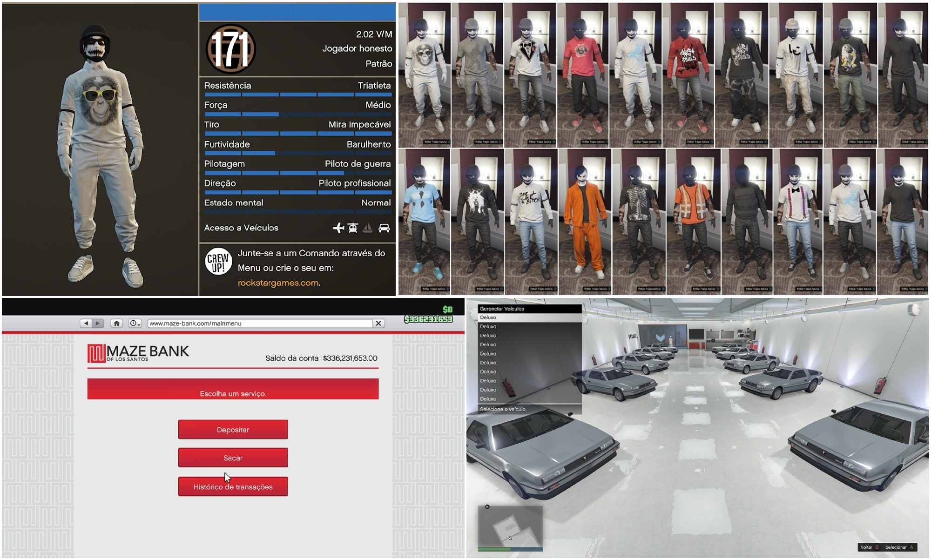Go to the browser home page icon
Screen dimensions: 931x560
coord(117,323)
